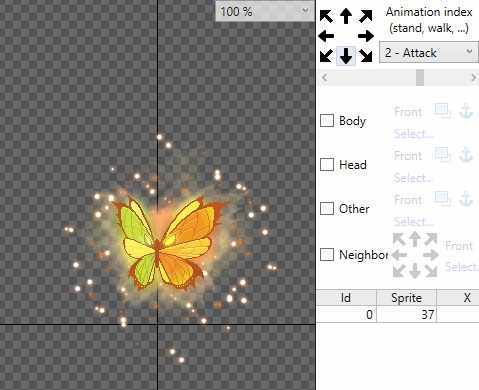Screen dimensions: 479x390
Task: Click the Front label in Neighbor row
Action: click(x=459, y=246)
